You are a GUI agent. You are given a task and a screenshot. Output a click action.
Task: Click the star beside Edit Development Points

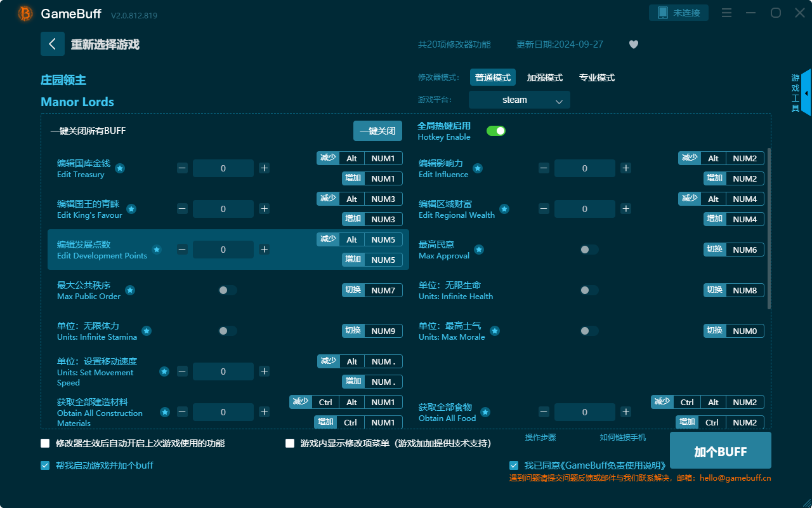tap(157, 250)
